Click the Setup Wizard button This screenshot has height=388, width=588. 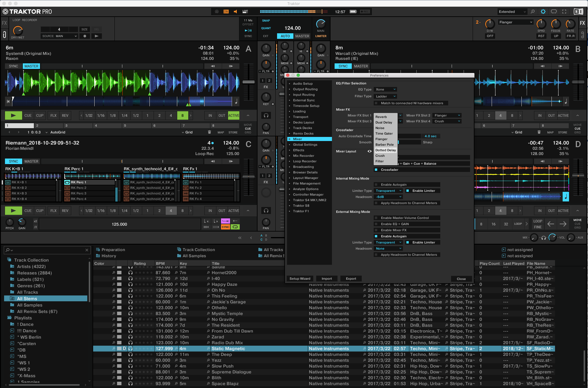(300, 279)
